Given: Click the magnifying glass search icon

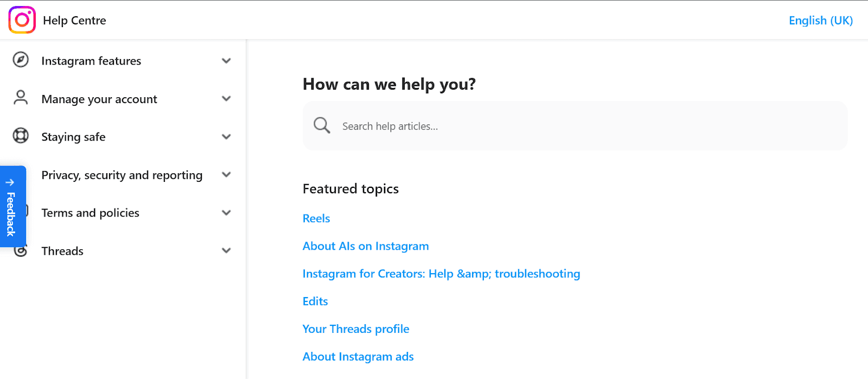Looking at the screenshot, I should coord(322,125).
